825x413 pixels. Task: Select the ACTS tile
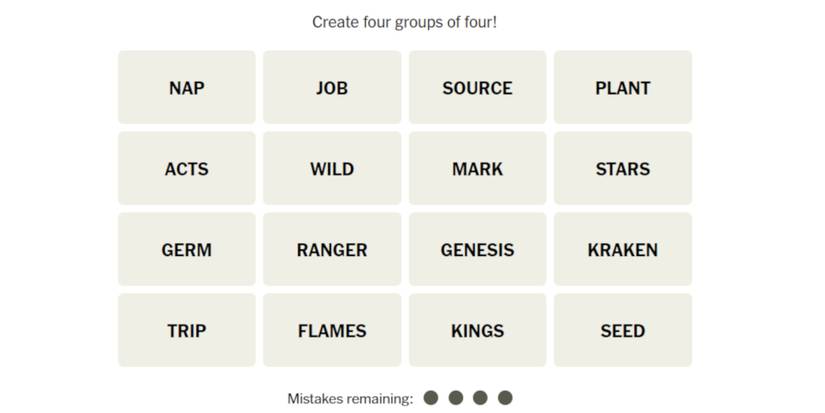click(187, 169)
